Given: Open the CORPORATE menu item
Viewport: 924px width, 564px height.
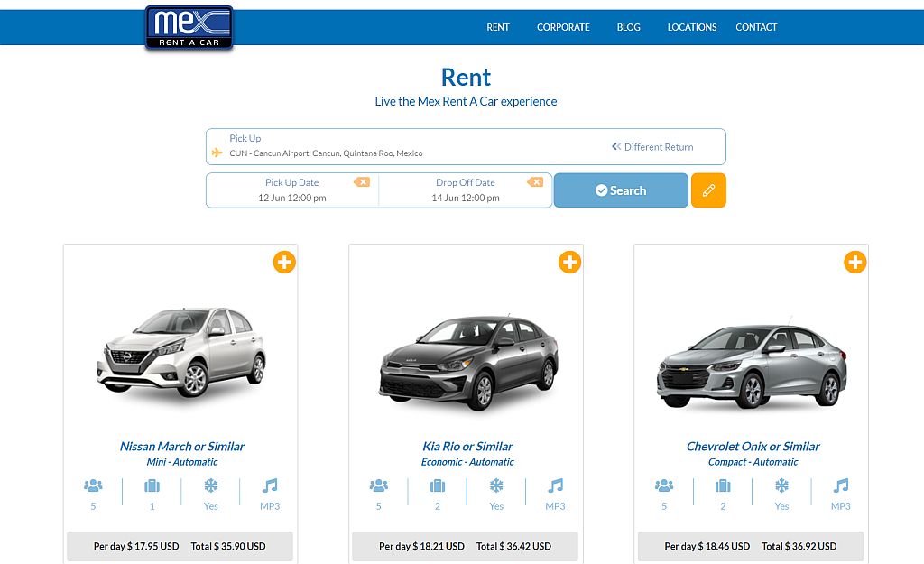Looking at the screenshot, I should (562, 27).
